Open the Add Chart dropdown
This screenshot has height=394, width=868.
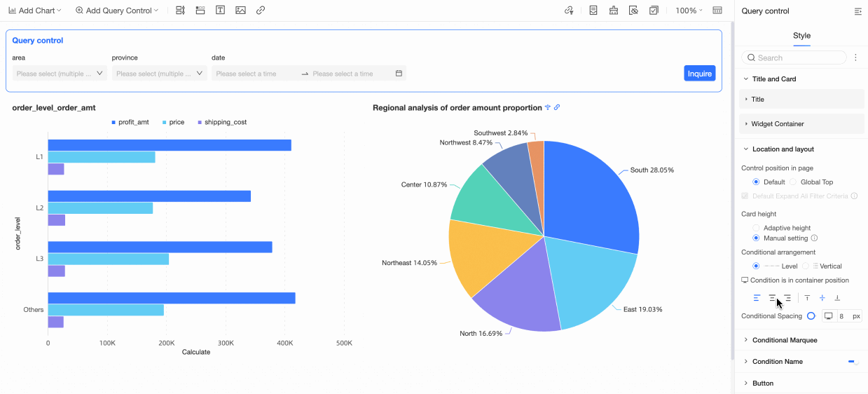[x=35, y=11]
